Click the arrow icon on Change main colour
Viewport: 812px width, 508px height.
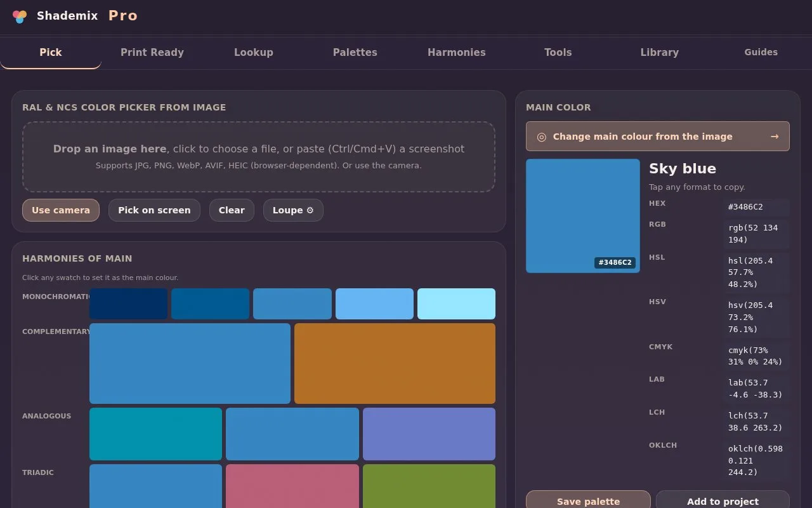tap(774, 137)
